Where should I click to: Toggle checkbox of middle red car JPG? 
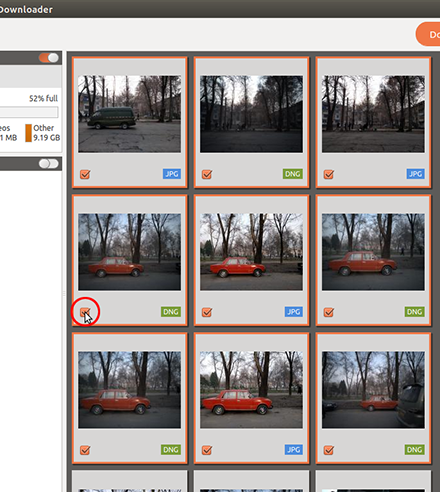[207, 312]
